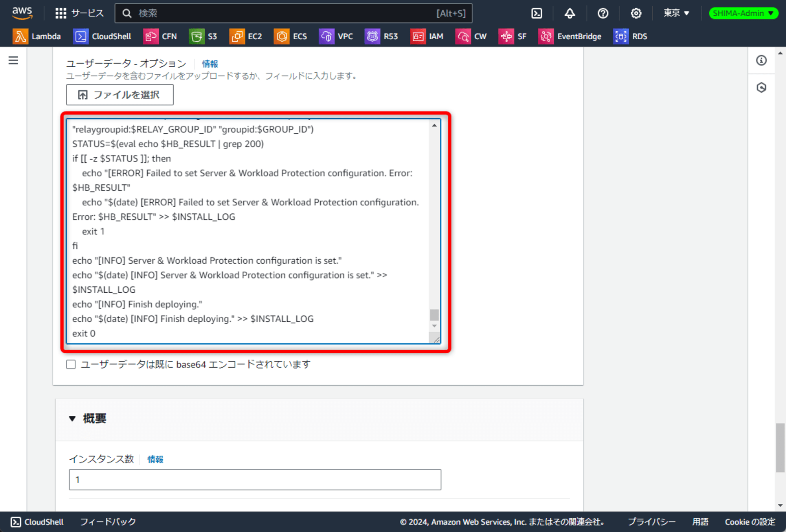Open the RDS shortcut

[x=630, y=37]
